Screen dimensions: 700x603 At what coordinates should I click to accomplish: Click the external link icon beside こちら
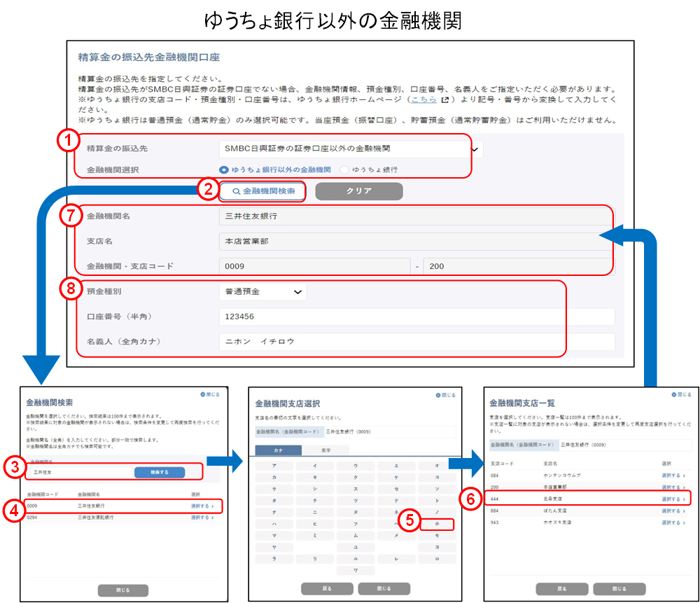pos(444,101)
